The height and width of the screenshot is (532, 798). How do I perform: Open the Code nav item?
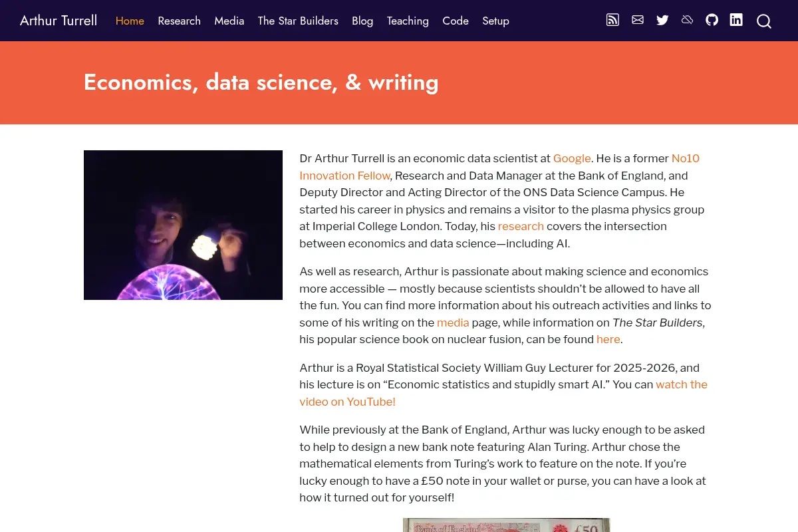click(x=456, y=21)
